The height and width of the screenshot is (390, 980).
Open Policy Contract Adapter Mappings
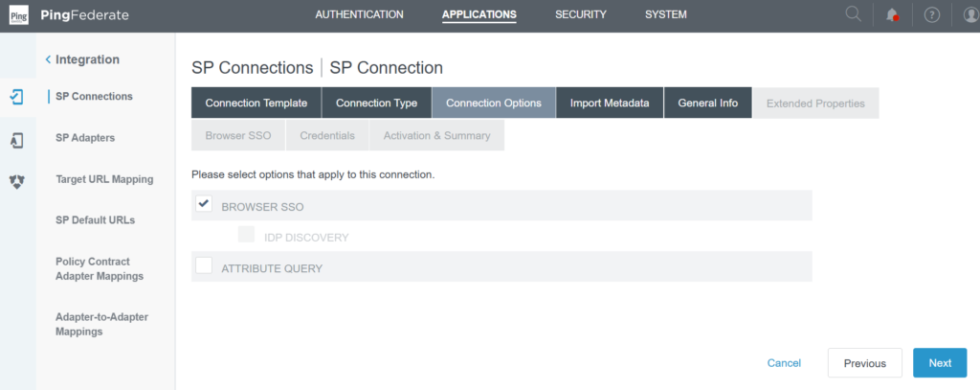[100, 269]
